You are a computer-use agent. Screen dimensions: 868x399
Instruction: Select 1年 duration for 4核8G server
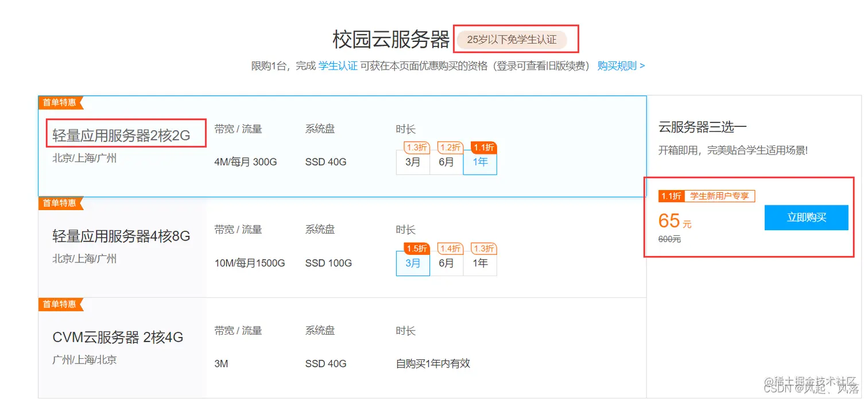pyautogui.click(x=480, y=263)
